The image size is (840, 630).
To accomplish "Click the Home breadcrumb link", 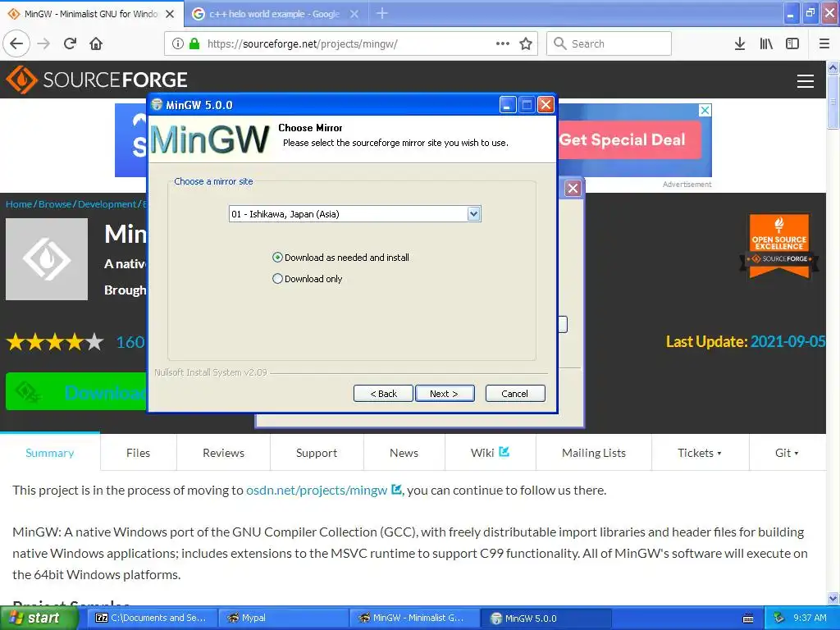I will tap(19, 204).
